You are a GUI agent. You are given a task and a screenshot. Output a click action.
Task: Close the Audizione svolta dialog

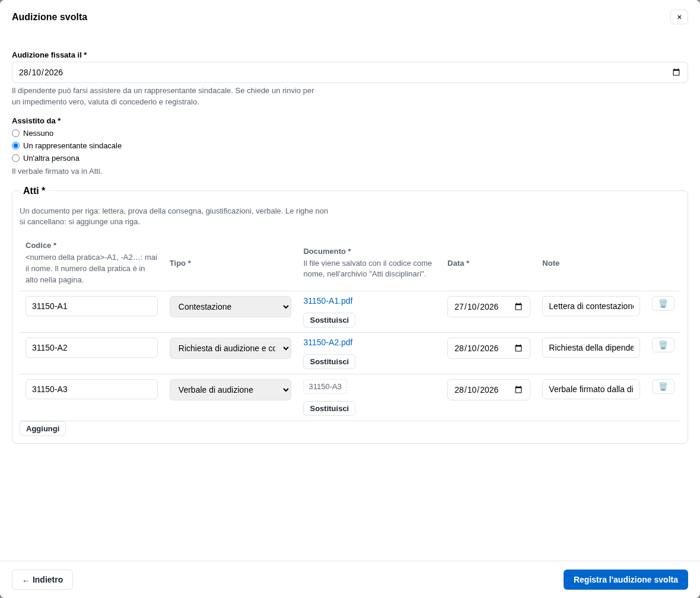(679, 17)
